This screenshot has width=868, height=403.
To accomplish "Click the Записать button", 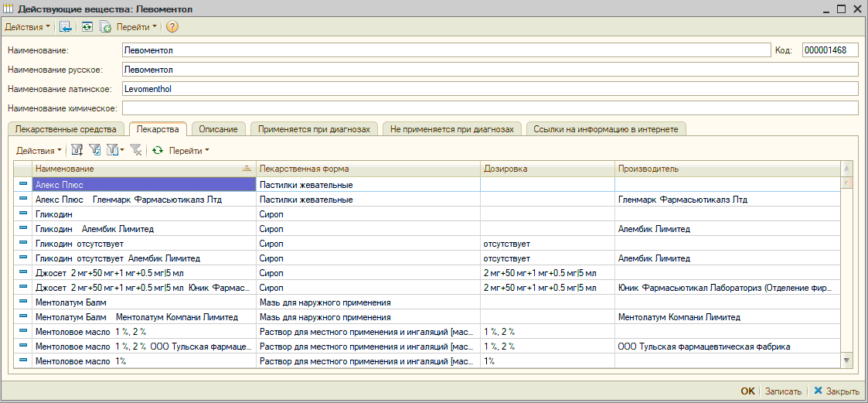I will pyautogui.click(x=782, y=391).
